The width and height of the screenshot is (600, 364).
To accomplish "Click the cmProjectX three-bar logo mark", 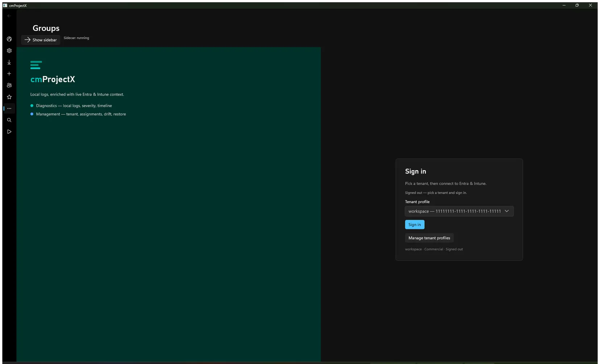I will pos(36,65).
